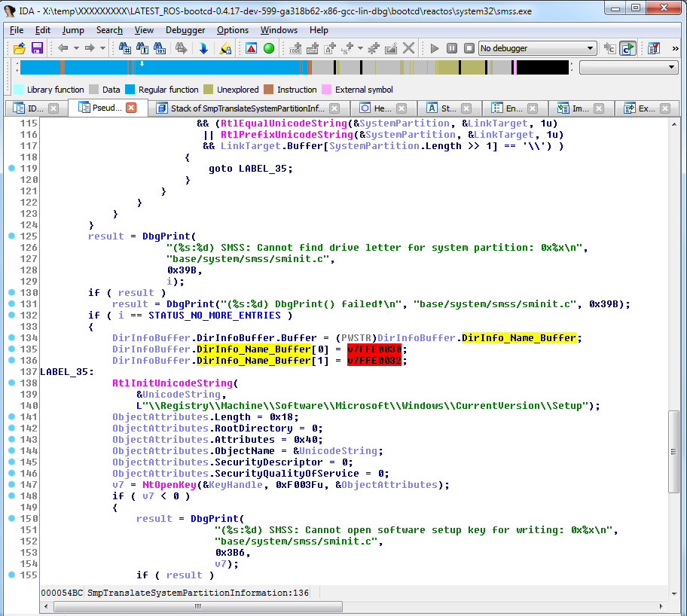
Task: Click the search next binoculars arrow icon
Action: tap(181, 48)
